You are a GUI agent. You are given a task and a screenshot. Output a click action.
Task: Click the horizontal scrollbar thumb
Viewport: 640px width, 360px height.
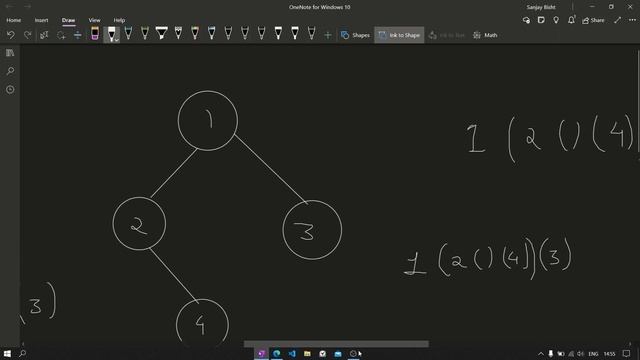click(336, 344)
